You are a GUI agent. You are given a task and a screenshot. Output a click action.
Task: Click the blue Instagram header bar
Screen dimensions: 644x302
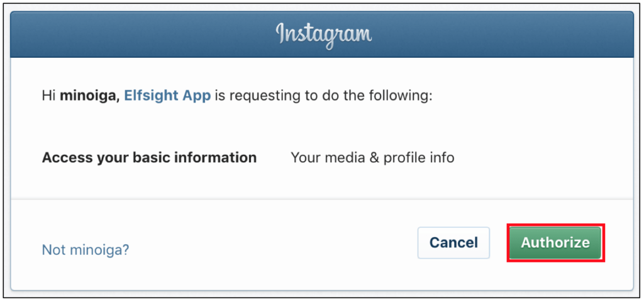(322, 35)
